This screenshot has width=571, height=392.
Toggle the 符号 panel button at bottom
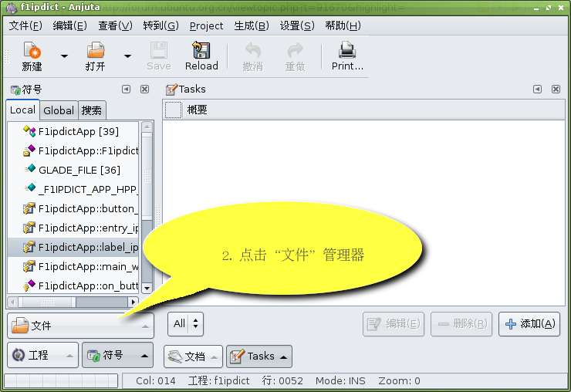pyautogui.click(x=118, y=355)
